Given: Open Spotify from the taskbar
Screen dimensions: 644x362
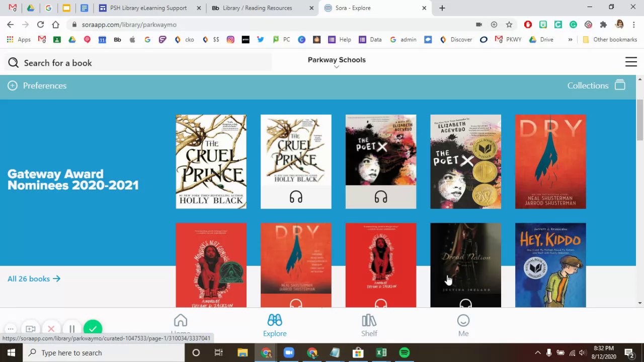Looking at the screenshot, I should point(405,352).
